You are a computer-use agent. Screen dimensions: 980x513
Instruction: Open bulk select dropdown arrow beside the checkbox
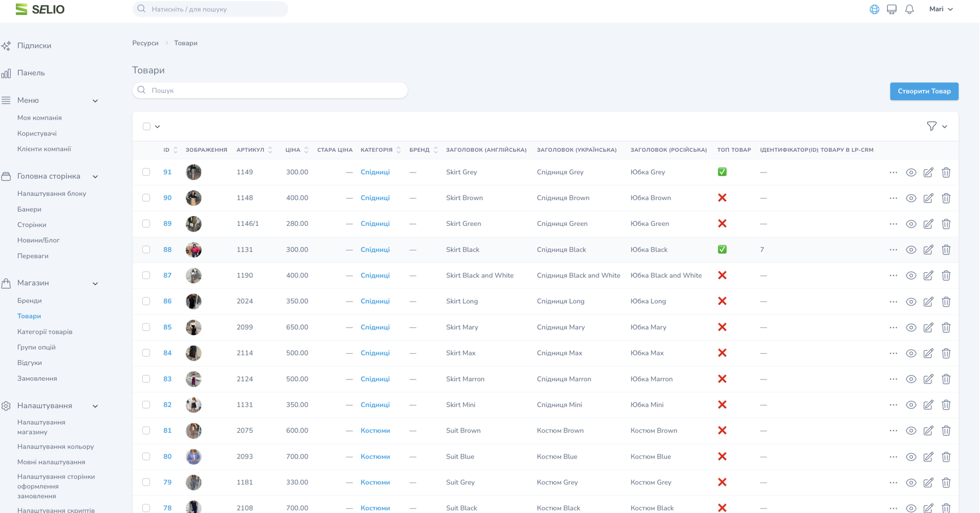pos(158,127)
